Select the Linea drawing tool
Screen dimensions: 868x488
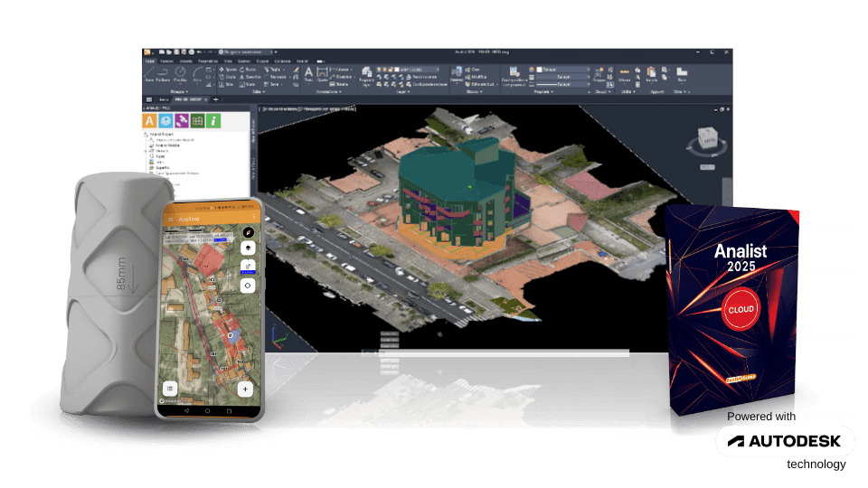pyautogui.click(x=151, y=75)
